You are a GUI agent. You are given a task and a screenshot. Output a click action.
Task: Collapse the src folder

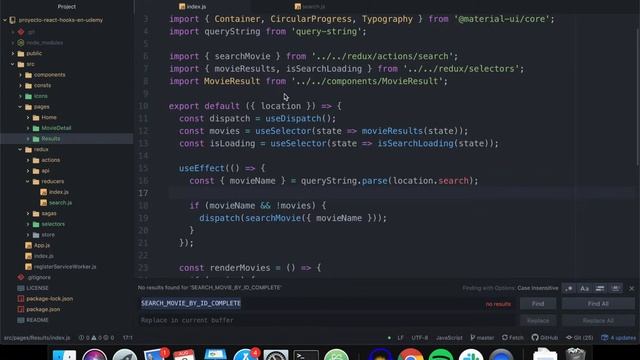13,64
